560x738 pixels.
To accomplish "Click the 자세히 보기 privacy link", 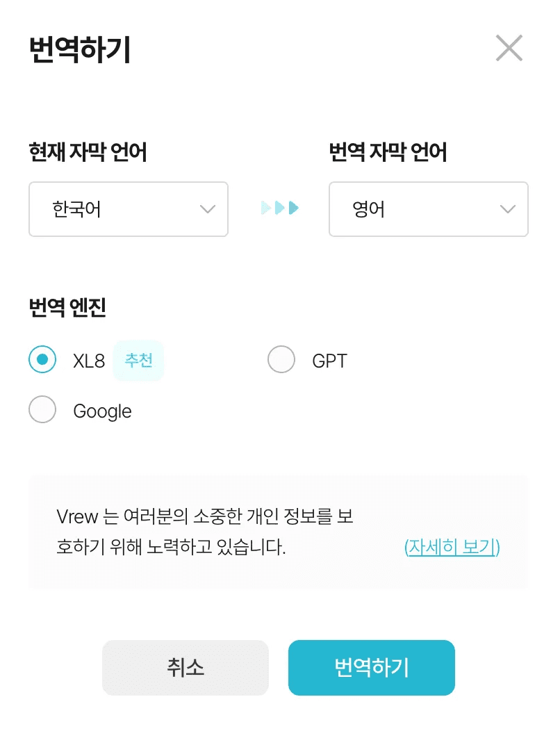I will click(452, 547).
